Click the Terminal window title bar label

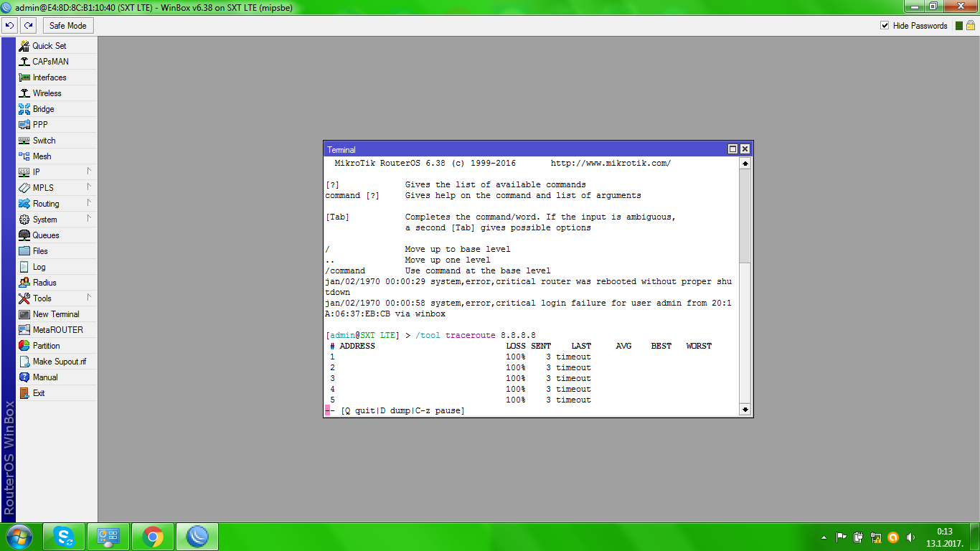pyautogui.click(x=341, y=150)
